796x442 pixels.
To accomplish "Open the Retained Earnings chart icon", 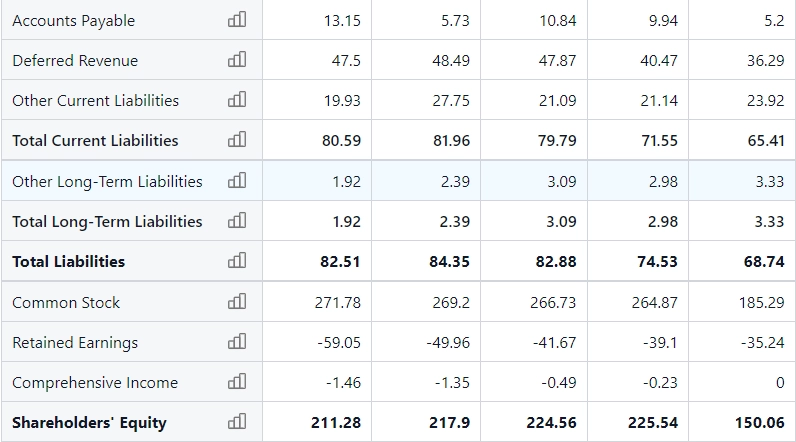I will (x=237, y=342).
